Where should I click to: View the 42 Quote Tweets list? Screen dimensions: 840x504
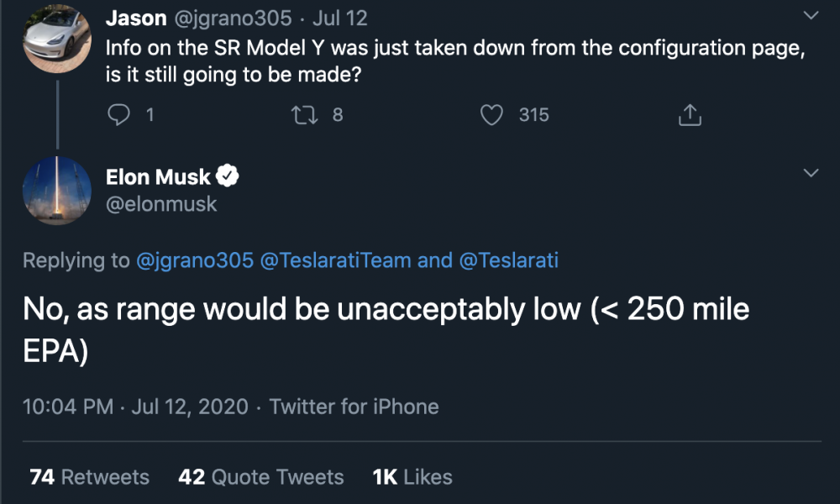(261, 476)
